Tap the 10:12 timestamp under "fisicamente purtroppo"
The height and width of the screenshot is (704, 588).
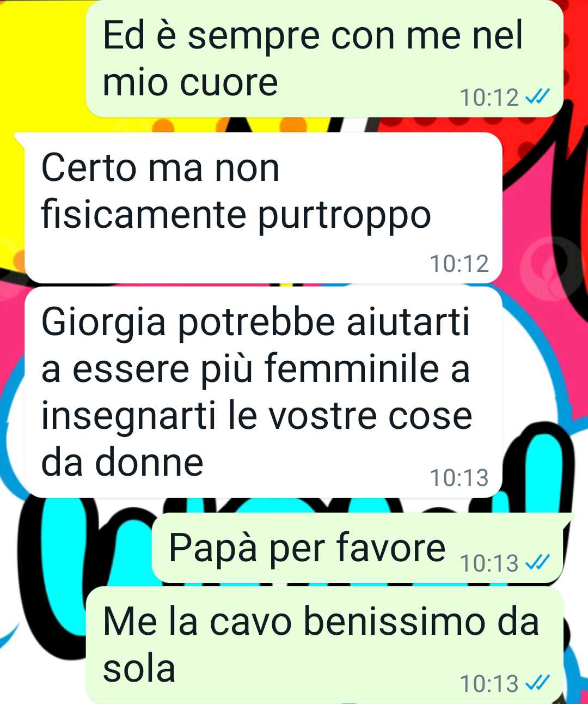459,264
